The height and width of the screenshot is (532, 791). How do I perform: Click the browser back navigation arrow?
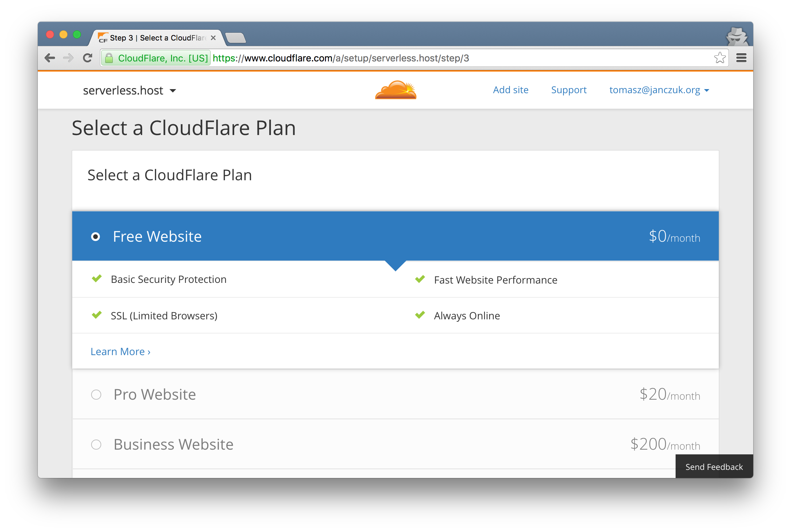point(50,58)
